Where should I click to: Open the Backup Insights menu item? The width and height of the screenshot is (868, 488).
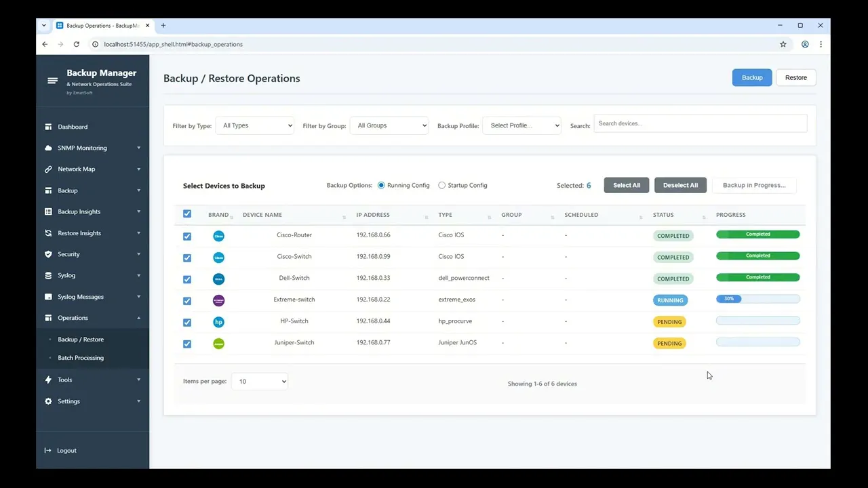[x=92, y=211]
